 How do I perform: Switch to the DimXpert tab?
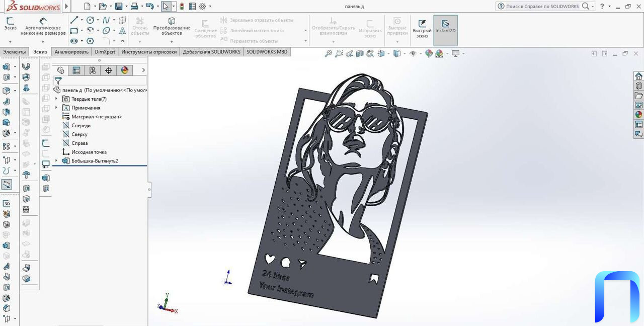105,52
